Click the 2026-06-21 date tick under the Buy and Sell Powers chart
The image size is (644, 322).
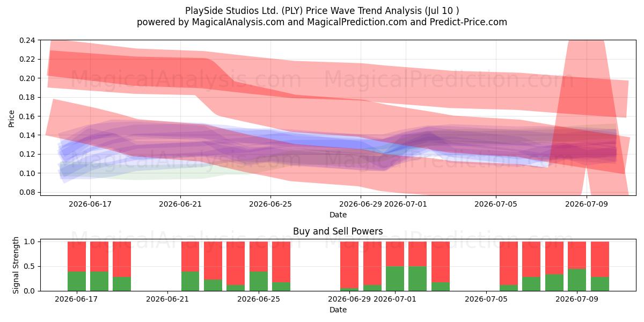pos(167,299)
